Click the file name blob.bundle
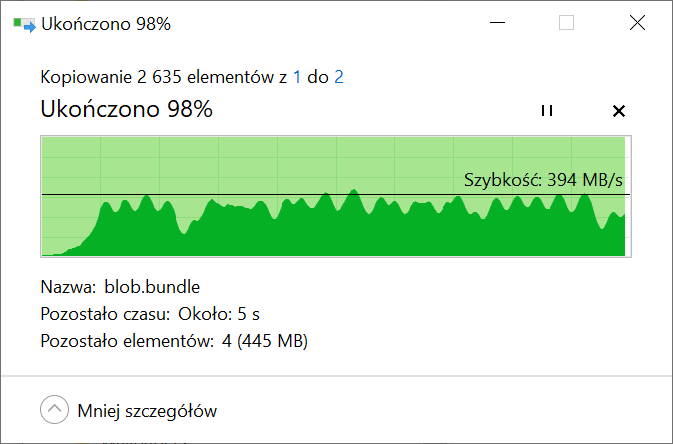This screenshot has height=444, width=673. pyautogui.click(x=152, y=287)
